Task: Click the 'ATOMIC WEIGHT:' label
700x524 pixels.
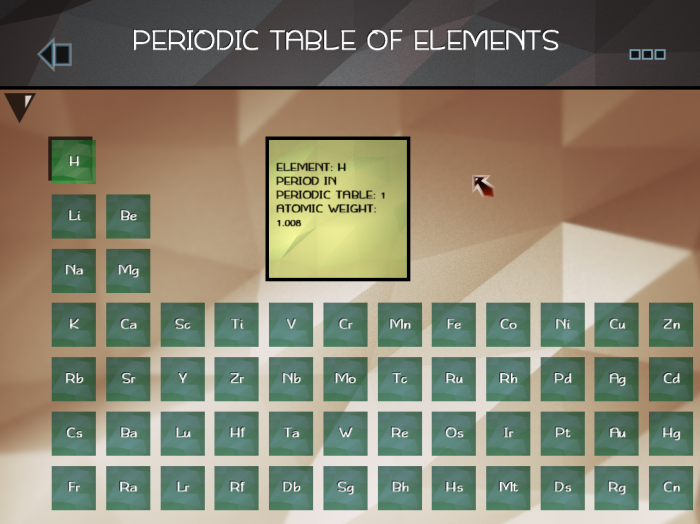Action: pyautogui.click(x=326, y=208)
